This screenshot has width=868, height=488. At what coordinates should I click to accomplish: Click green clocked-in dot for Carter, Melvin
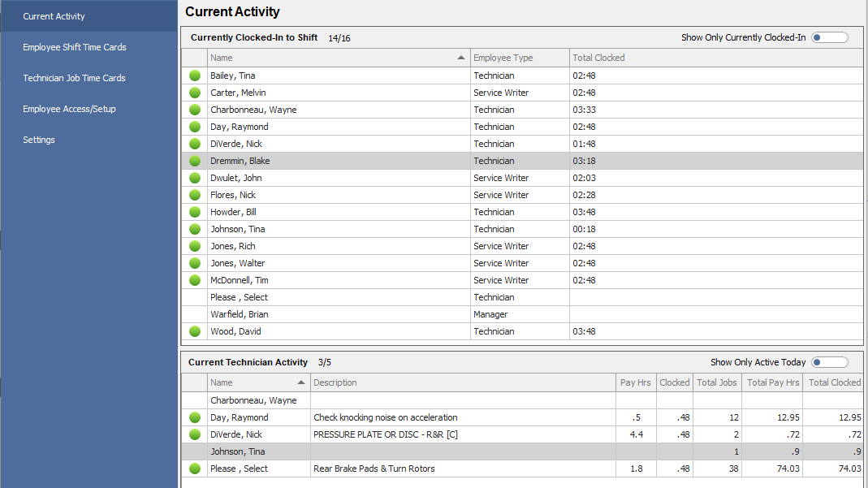coord(195,93)
